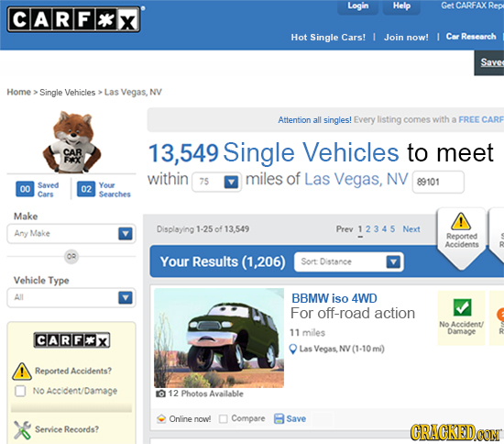Open the Car Research menu item
Screen dimensions: 504x444
(471, 37)
